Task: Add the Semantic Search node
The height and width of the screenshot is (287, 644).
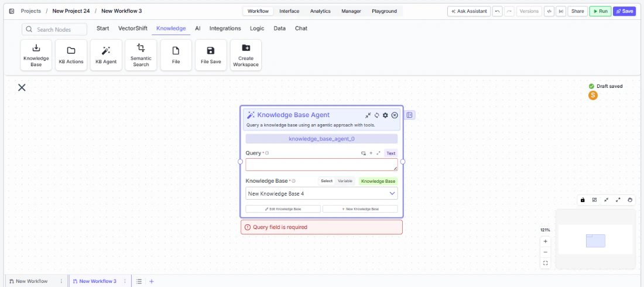Action: pyautogui.click(x=141, y=55)
